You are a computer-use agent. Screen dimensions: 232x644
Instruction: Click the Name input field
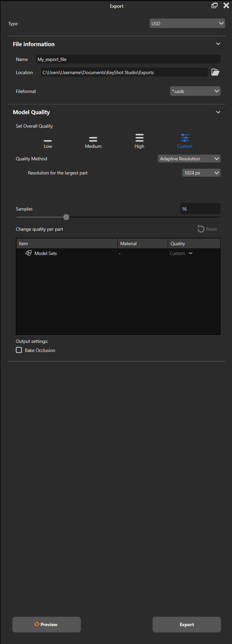128,59
